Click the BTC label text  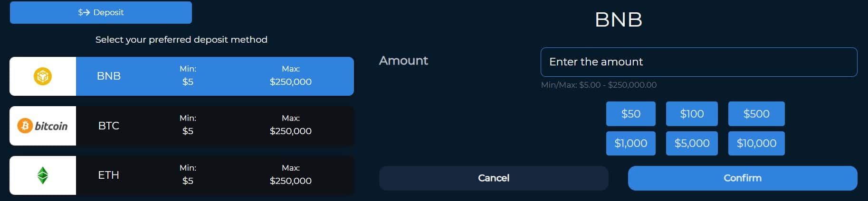108,126
